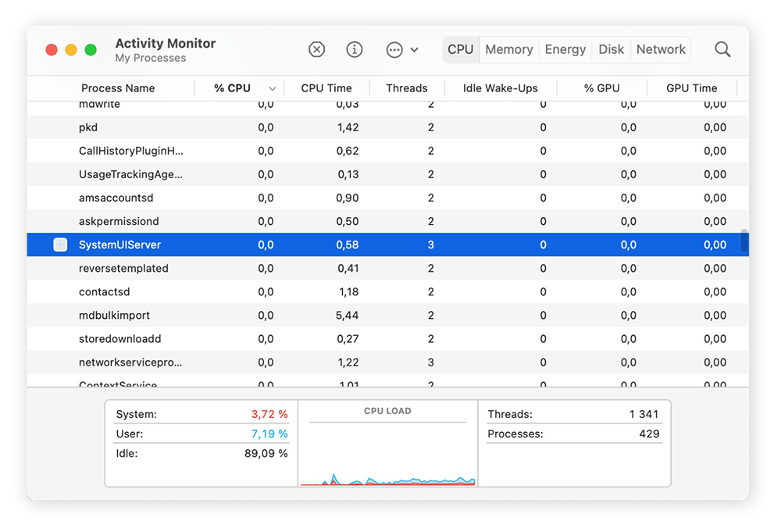This screenshot has width=781, height=532.
Task: Click the Threads total 1 341
Action: click(644, 414)
